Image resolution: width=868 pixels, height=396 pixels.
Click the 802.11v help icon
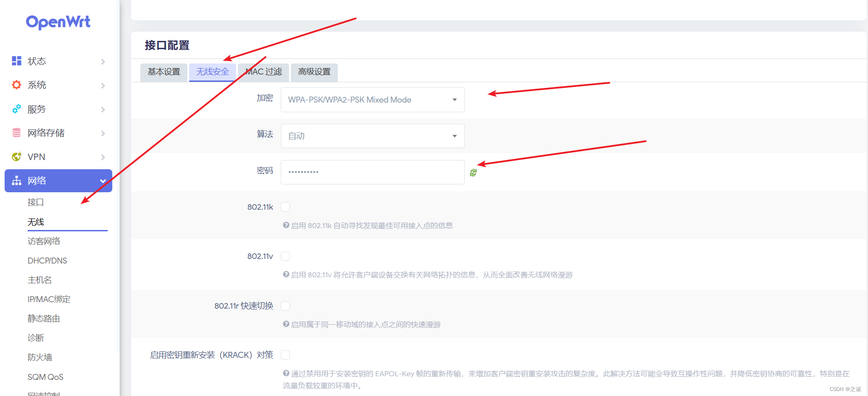286,275
